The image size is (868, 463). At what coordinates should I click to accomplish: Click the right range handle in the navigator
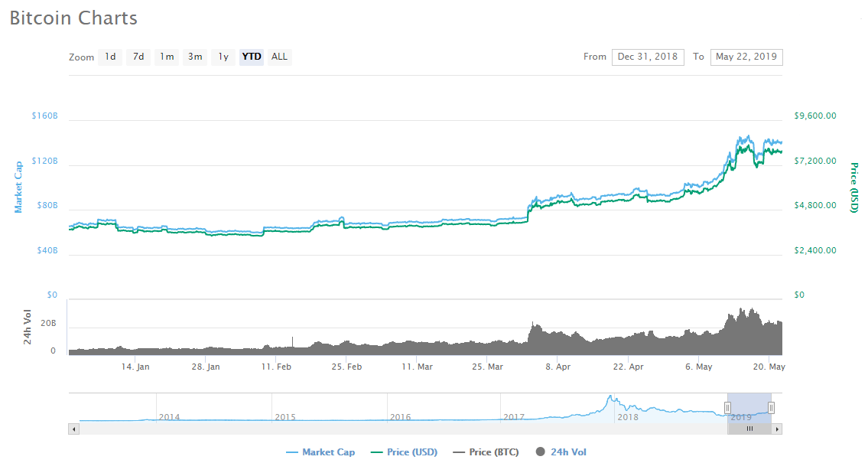tap(771, 408)
